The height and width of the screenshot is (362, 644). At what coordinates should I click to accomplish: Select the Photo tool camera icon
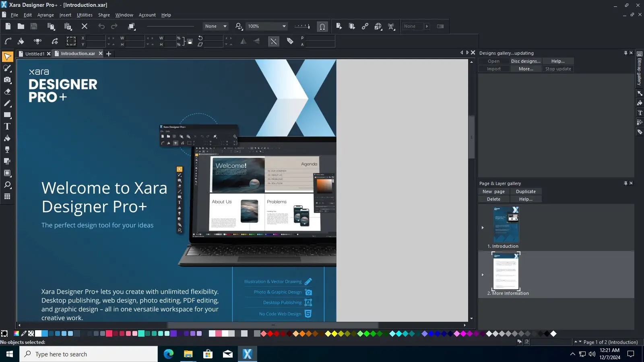(x=7, y=80)
